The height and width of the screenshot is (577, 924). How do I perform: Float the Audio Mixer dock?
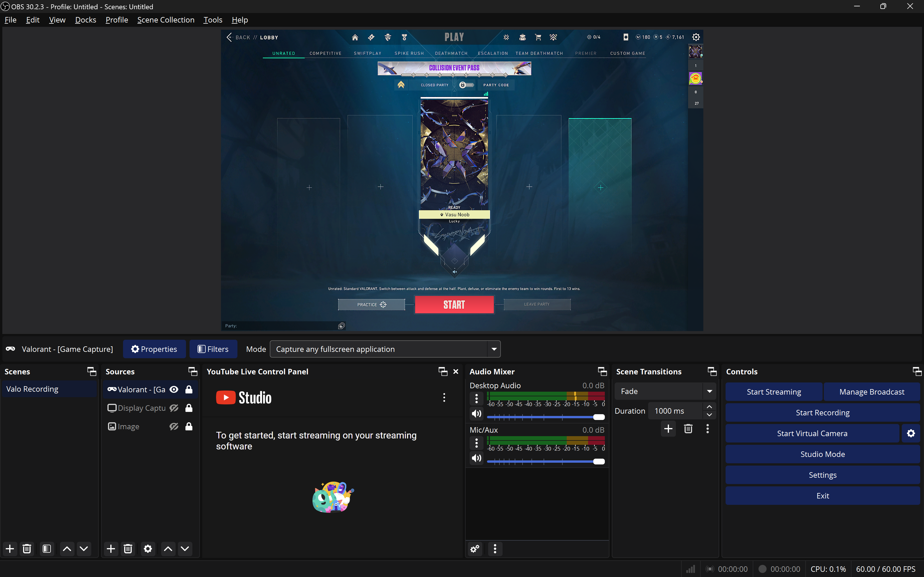[x=603, y=371]
